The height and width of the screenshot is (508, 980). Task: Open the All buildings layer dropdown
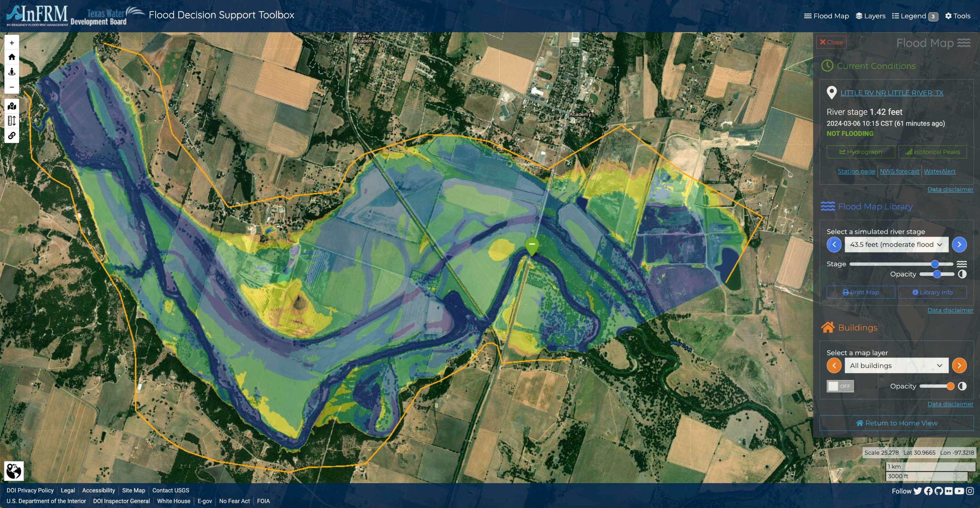(896, 365)
